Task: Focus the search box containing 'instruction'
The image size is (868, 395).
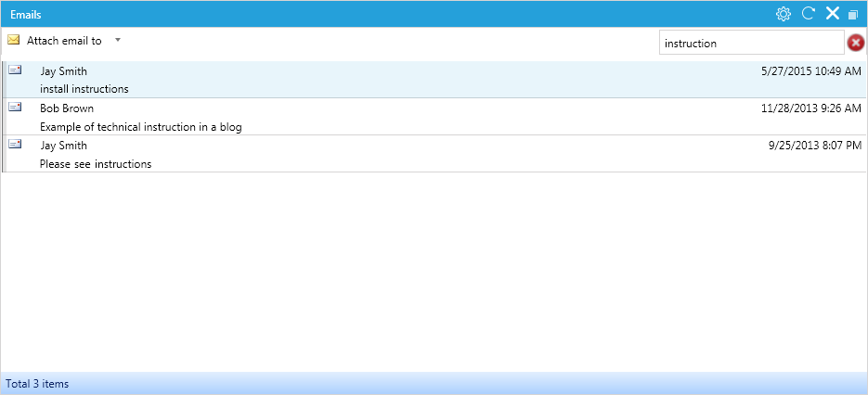Action: [x=751, y=43]
